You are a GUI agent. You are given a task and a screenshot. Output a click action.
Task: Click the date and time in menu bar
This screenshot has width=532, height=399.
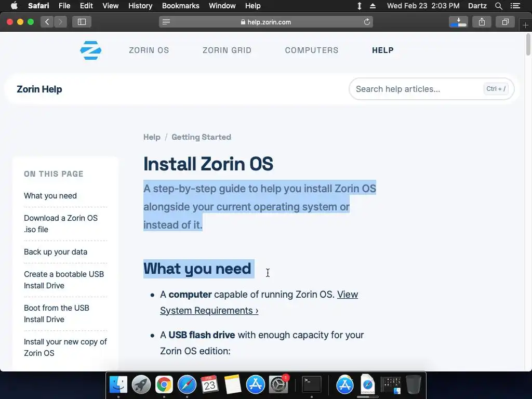423,6
